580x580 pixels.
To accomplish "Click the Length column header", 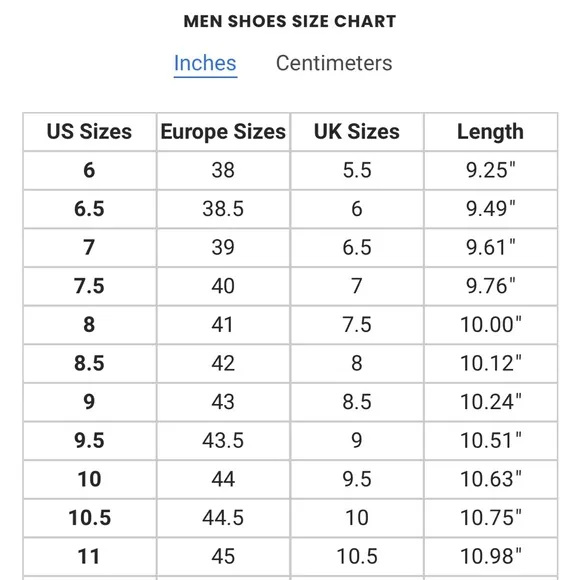I will 491,132.
